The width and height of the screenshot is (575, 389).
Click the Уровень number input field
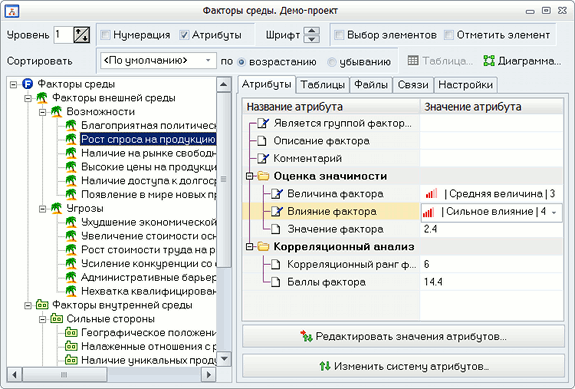coord(63,35)
